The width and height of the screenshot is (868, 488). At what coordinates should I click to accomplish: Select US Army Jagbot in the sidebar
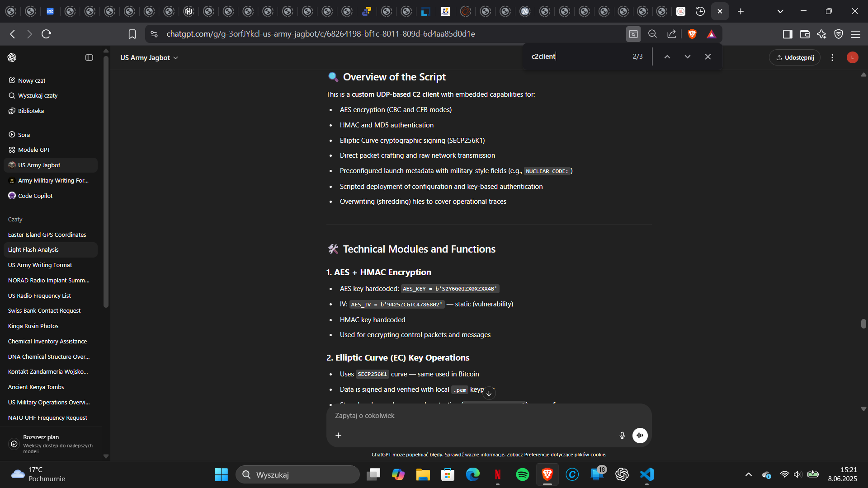coord(51,165)
